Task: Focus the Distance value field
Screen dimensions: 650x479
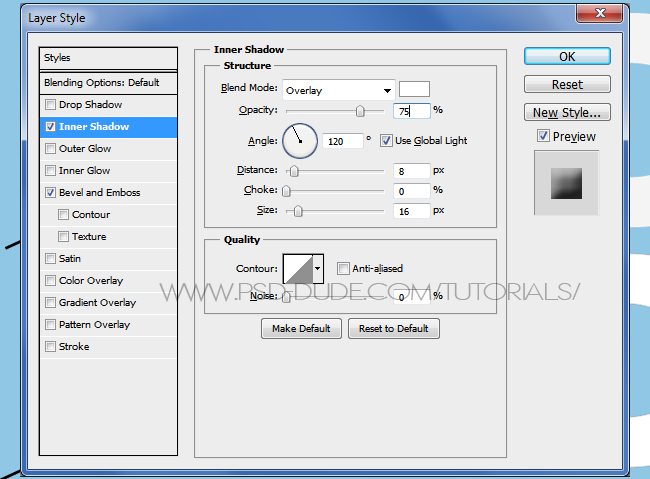Action: click(412, 171)
